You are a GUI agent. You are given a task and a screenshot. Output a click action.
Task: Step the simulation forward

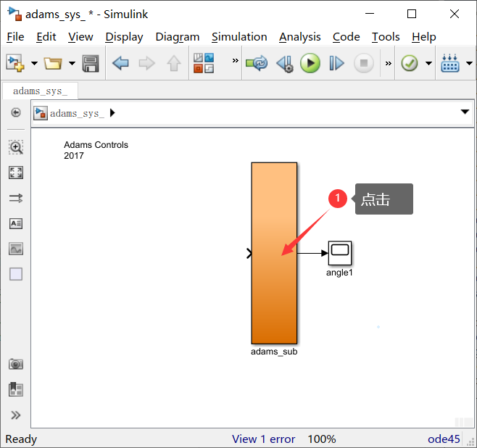click(x=336, y=63)
